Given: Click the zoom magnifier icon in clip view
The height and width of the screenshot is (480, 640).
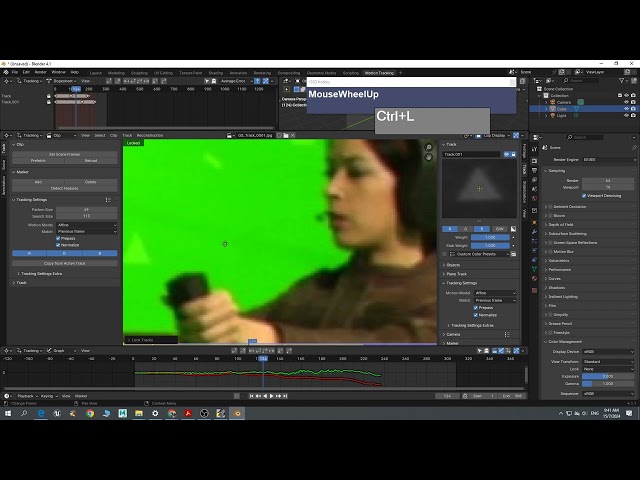Looking at the screenshot, I should 429,147.
